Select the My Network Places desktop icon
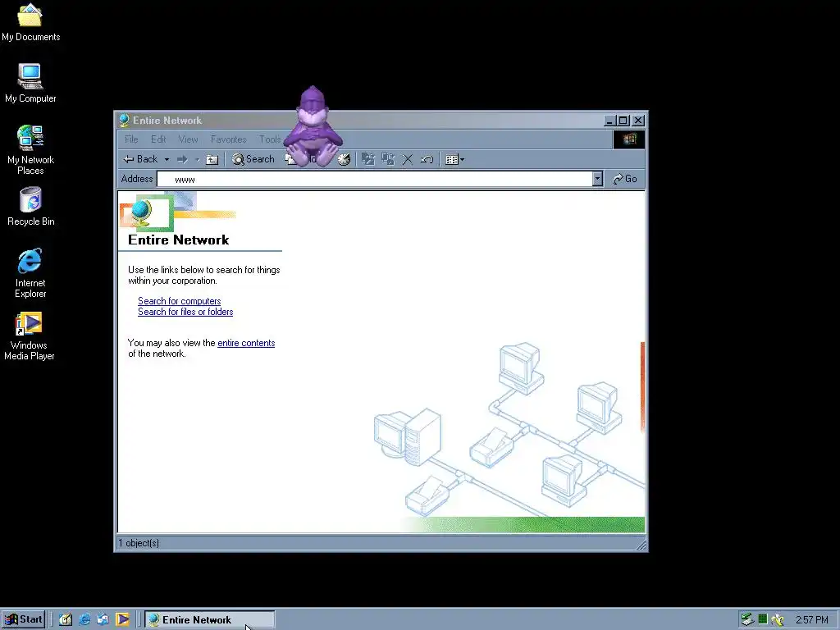The width and height of the screenshot is (840, 630). [30, 149]
